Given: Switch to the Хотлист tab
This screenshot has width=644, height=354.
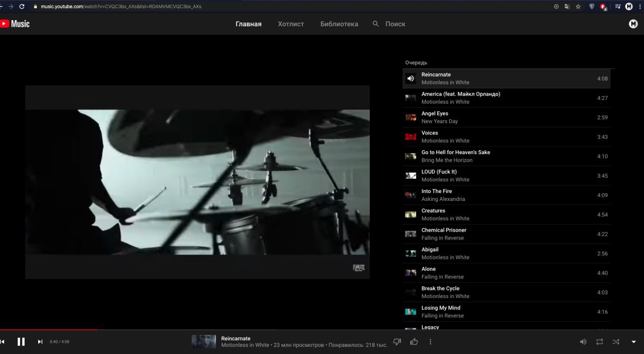Looking at the screenshot, I should click(x=291, y=24).
